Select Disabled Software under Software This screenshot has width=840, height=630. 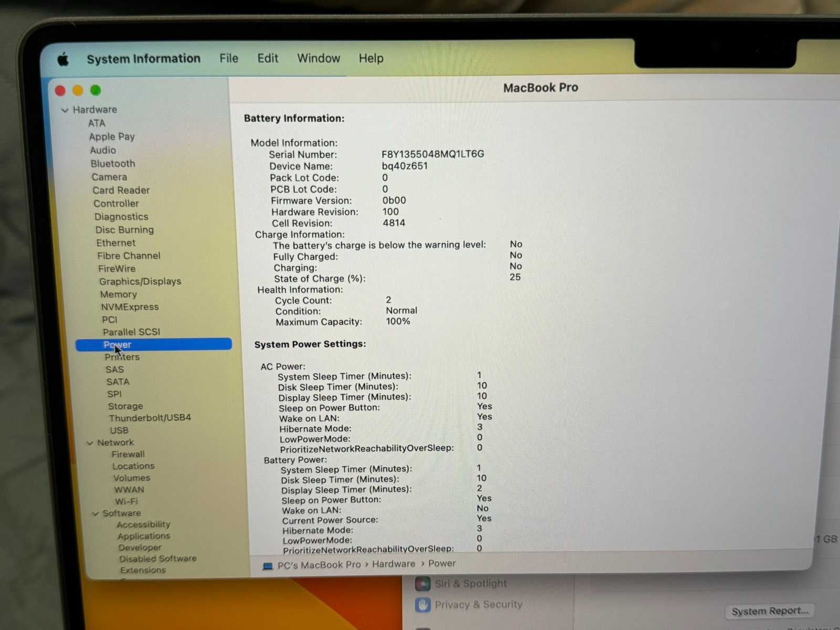point(157,559)
